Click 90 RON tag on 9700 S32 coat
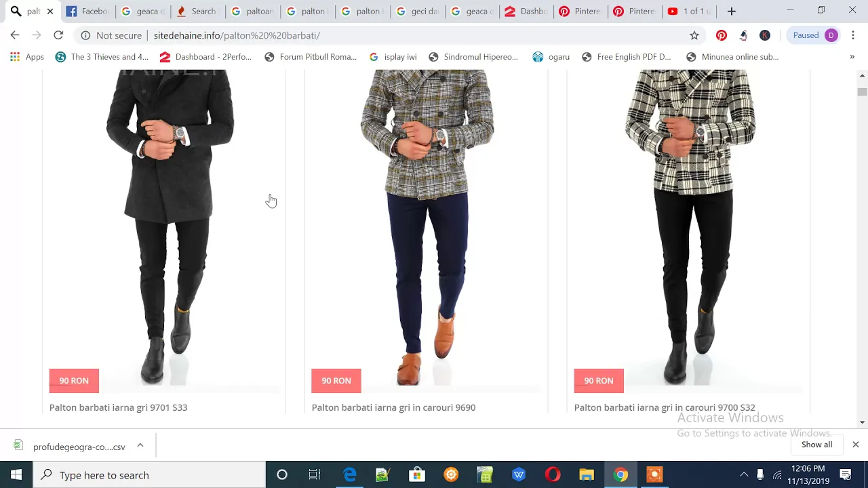This screenshot has width=868, height=488. pos(599,381)
